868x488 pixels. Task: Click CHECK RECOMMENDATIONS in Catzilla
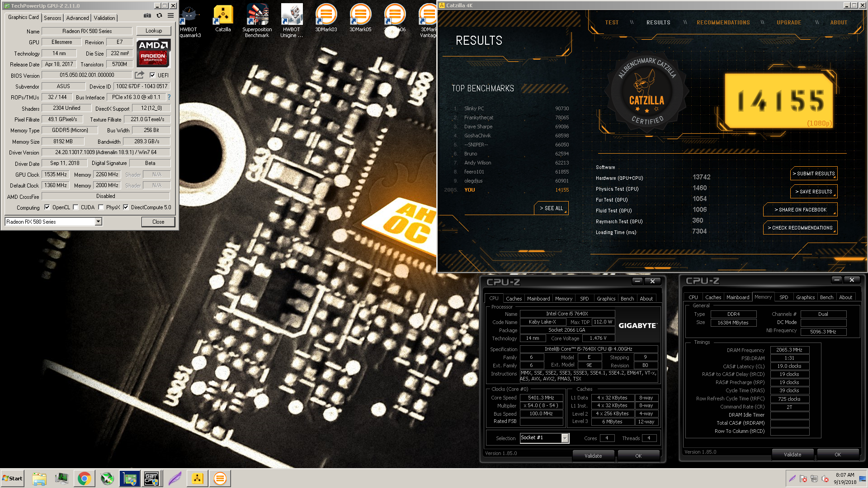[800, 228]
